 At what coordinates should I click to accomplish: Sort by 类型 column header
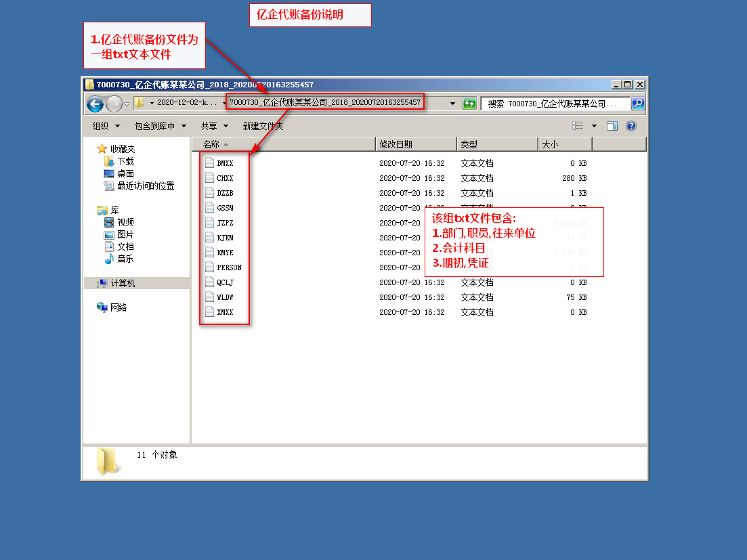tap(497, 144)
